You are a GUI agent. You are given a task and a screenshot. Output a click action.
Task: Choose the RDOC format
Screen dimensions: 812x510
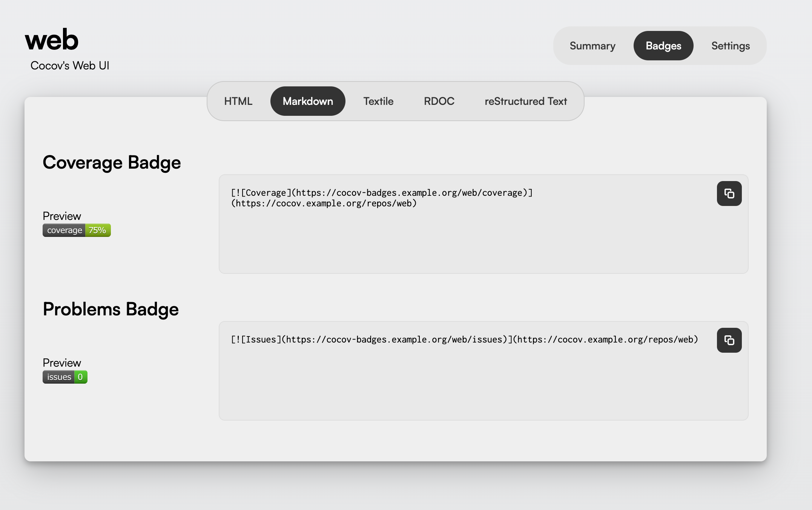[x=439, y=101]
